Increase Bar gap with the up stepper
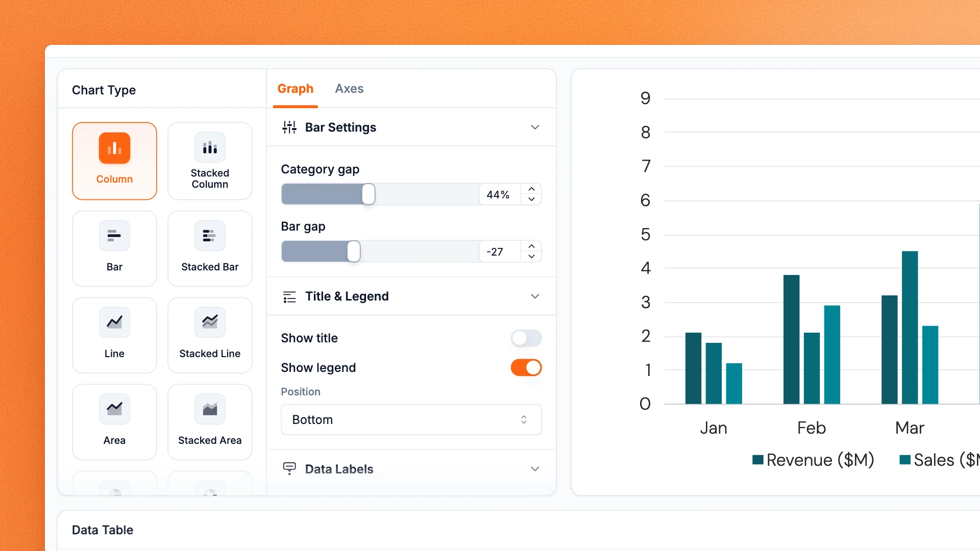This screenshot has height=551, width=980. click(531, 246)
